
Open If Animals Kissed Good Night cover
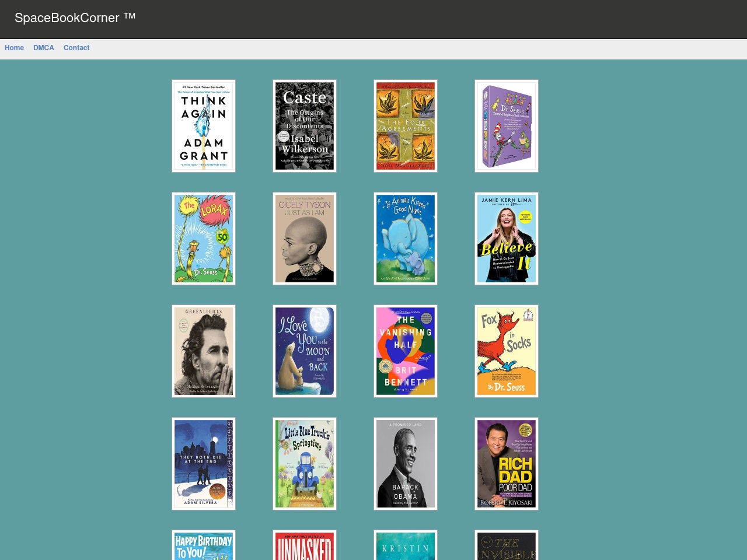point(406,239)
